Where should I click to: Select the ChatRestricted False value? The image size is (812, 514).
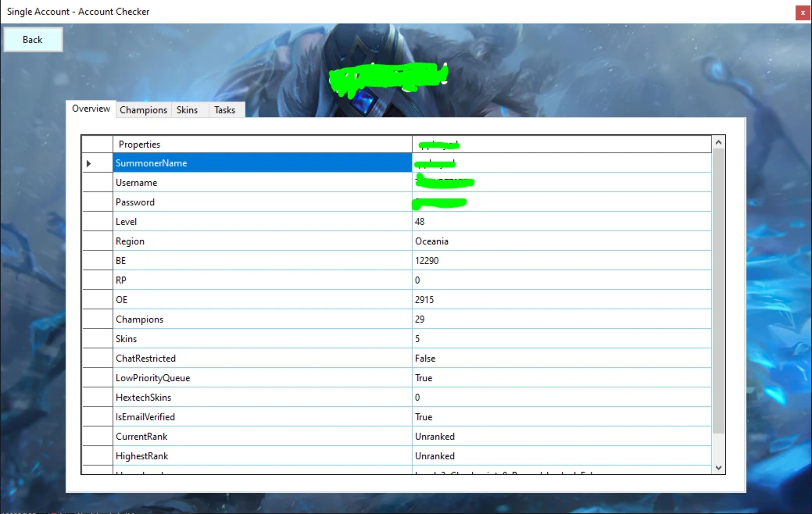(x=561, y=359)
